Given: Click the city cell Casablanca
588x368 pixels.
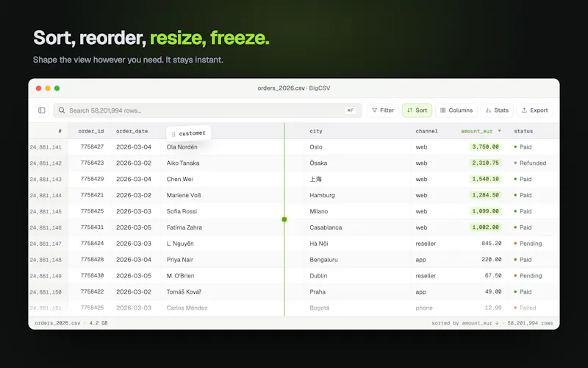Looking at the screenshot, I should pyautogui.click(x=326, y=227).
